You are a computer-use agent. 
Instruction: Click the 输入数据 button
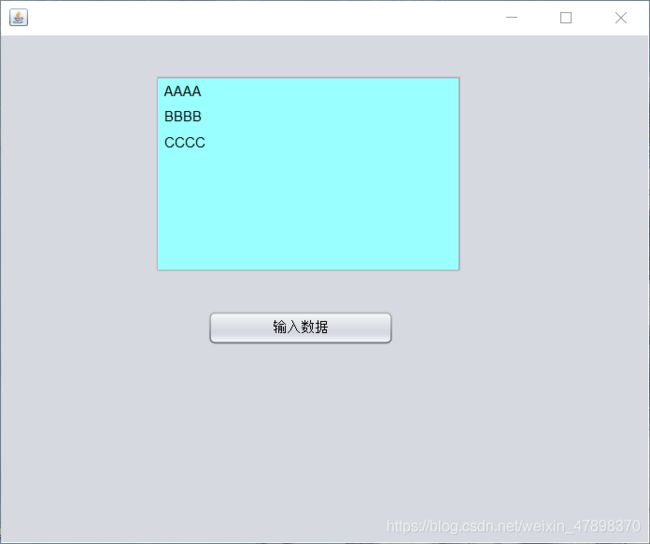tap(301, 328)
